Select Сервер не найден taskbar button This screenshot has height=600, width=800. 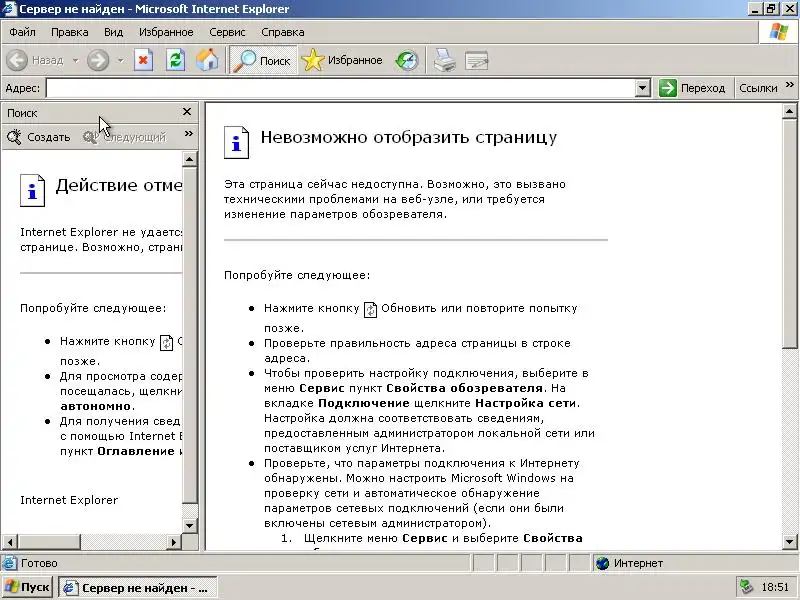(x=138, y=588)
